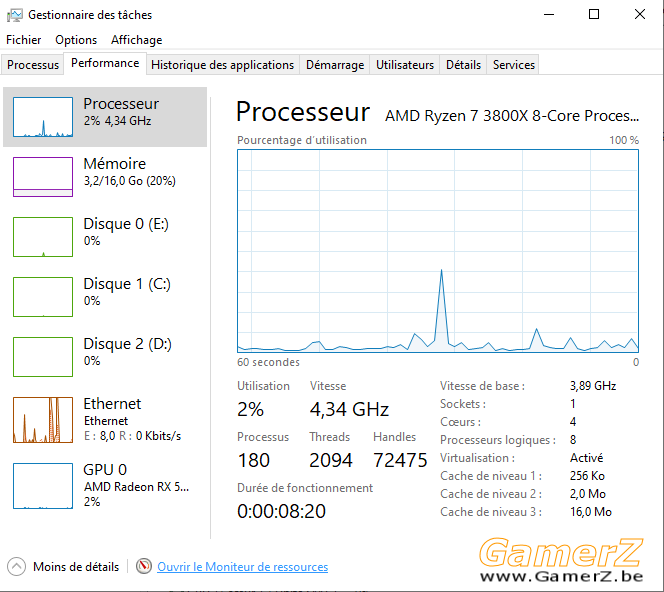Switch to the Démarrage tab
The width and height of the screenshot is (664, 592).
(x=335, y=65)
